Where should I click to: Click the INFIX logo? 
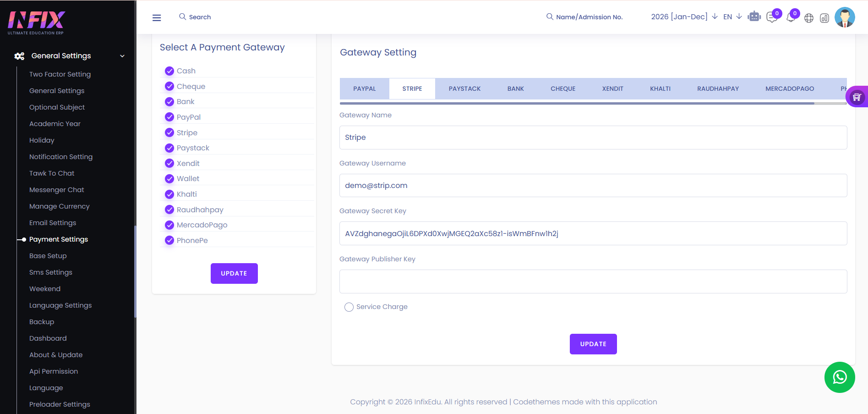(x=36, y=22)
